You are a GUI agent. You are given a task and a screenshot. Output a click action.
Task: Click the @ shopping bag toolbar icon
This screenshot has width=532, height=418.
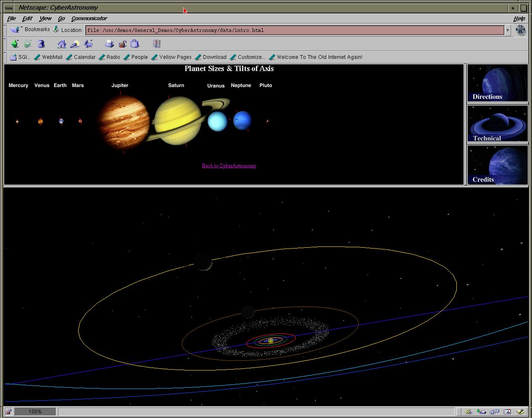[x=134, y=44]
